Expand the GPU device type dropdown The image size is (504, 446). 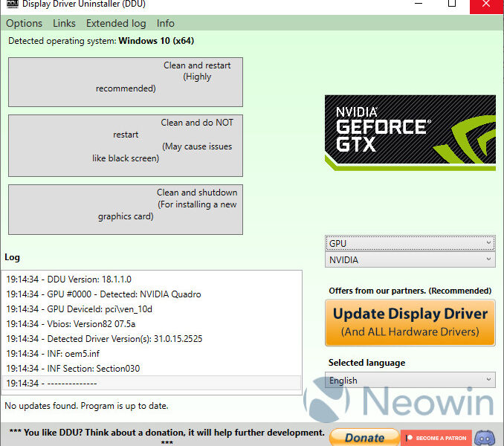click(410, 243)
